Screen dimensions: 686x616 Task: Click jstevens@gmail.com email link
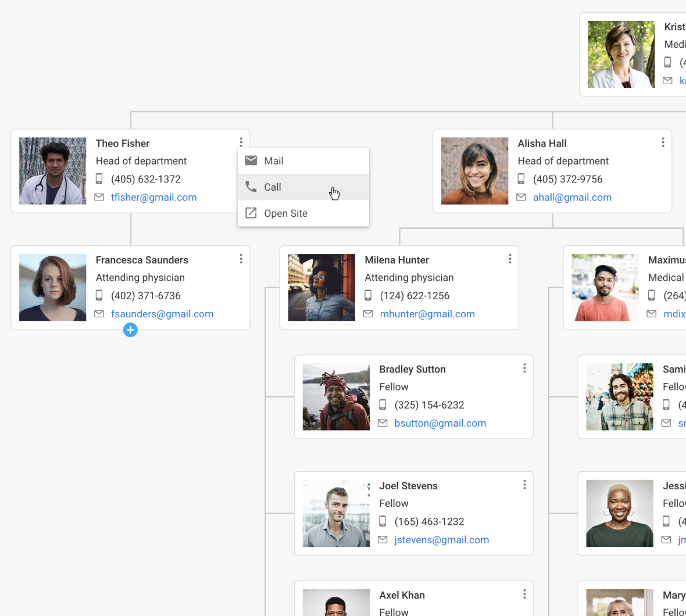[x=442, y=540]
